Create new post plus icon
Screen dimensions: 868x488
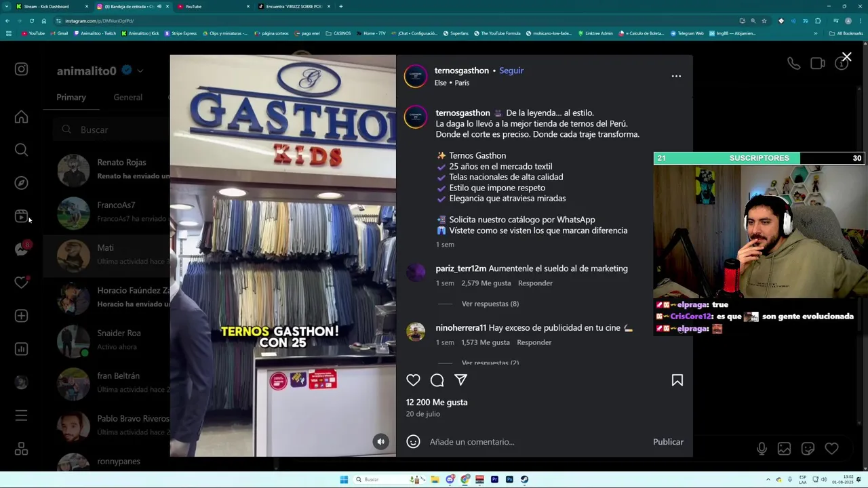click(x=21, y=316)
